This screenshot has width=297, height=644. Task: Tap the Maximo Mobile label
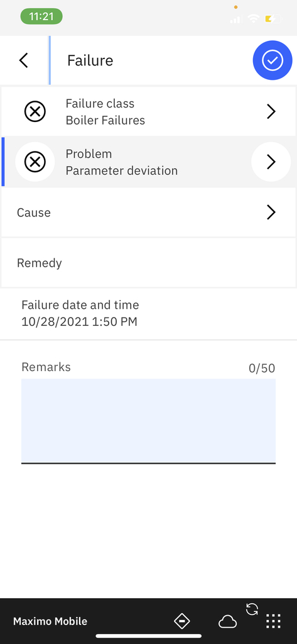[x=50, y=621]
